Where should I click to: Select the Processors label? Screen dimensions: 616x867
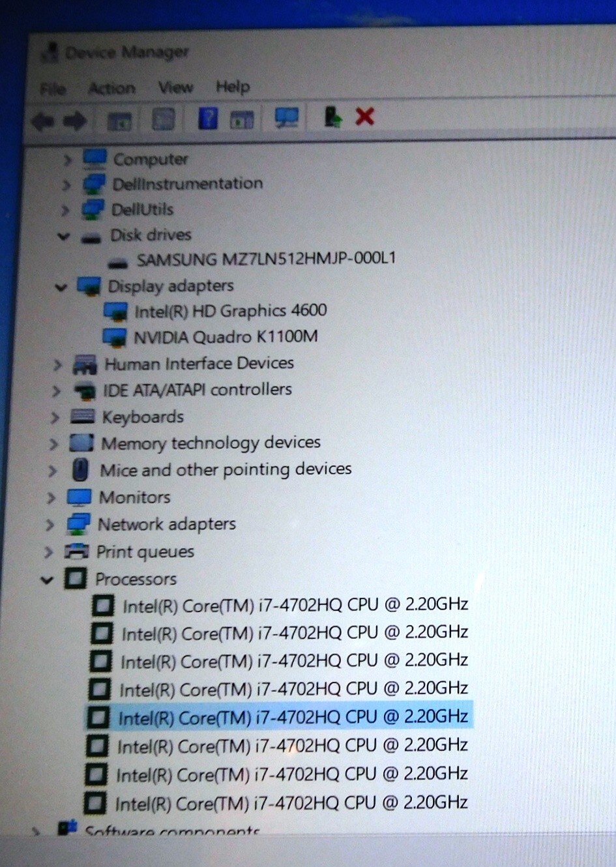tap(136, 579)
